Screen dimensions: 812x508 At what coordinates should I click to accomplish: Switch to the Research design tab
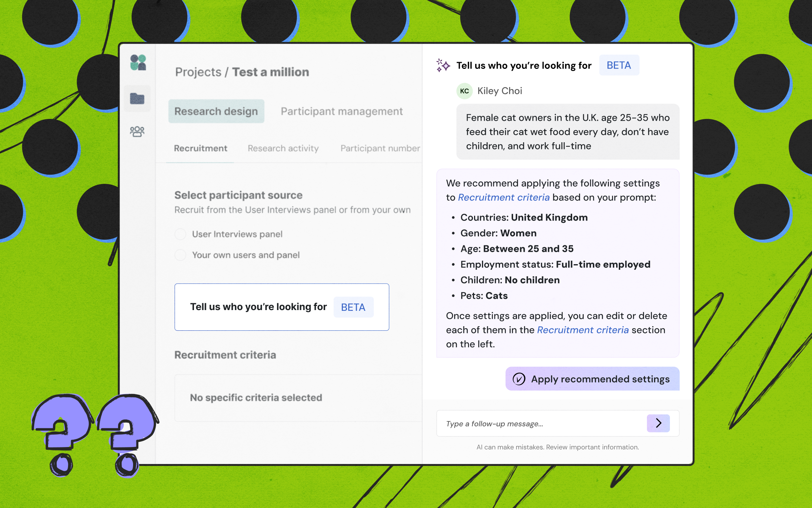(216, 111)
